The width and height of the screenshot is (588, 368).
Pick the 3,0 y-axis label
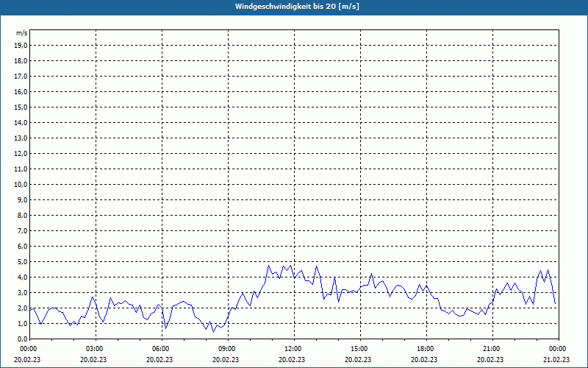(x=22, y=292)
